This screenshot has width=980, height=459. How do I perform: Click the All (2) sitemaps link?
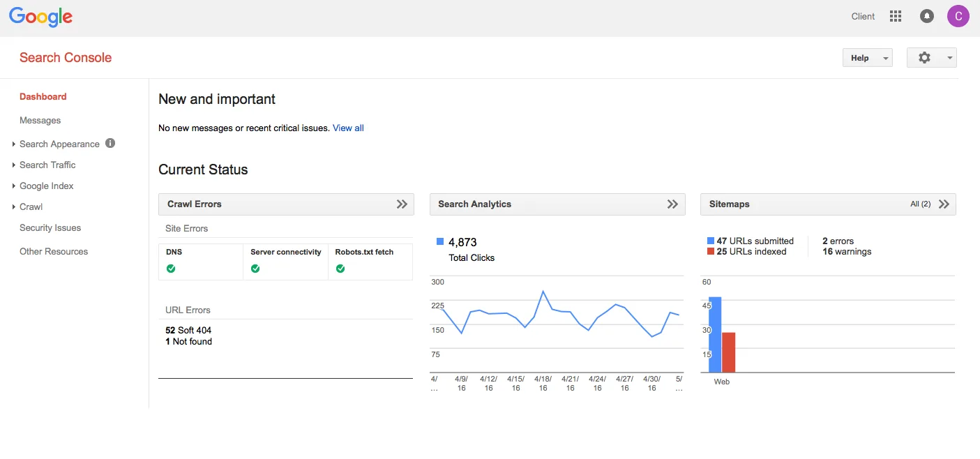[921, 204]
